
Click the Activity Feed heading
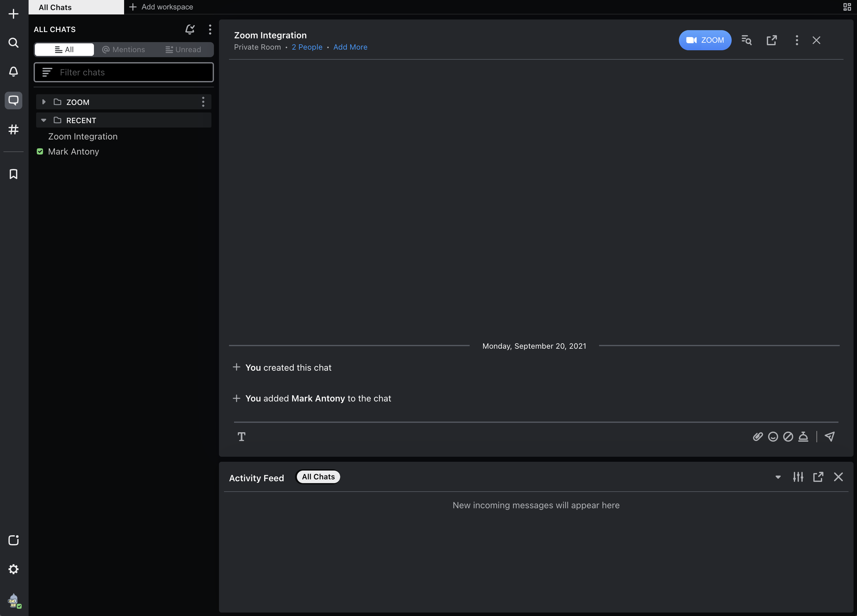(x=257, y=478)
